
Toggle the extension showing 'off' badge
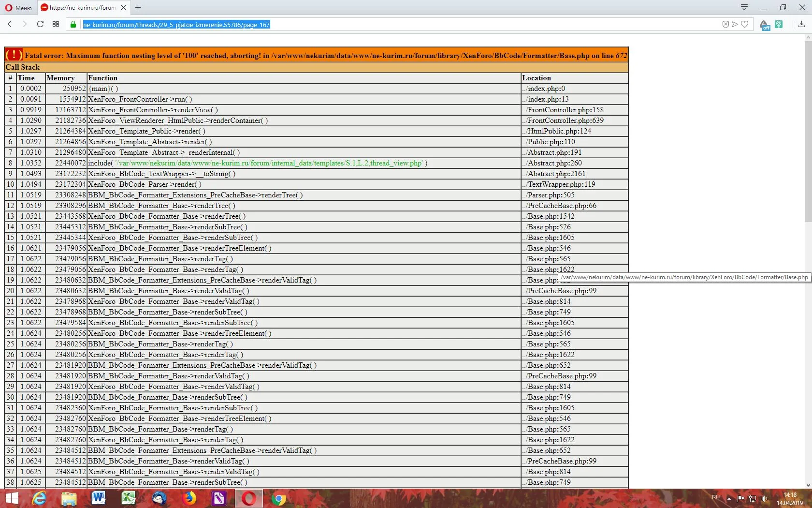tap(764, 25)
